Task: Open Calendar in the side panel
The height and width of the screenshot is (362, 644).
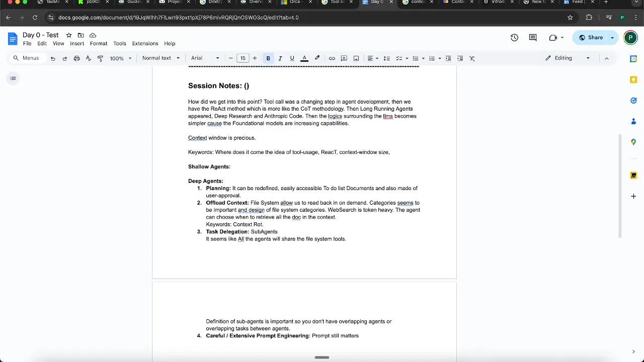Action: click(x=633, y=59)
